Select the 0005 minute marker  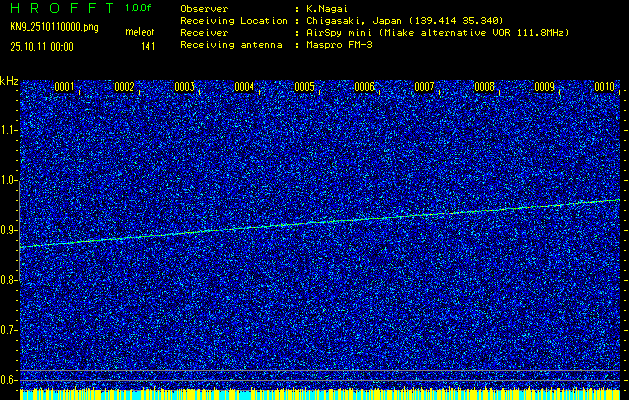coord(304,87)
